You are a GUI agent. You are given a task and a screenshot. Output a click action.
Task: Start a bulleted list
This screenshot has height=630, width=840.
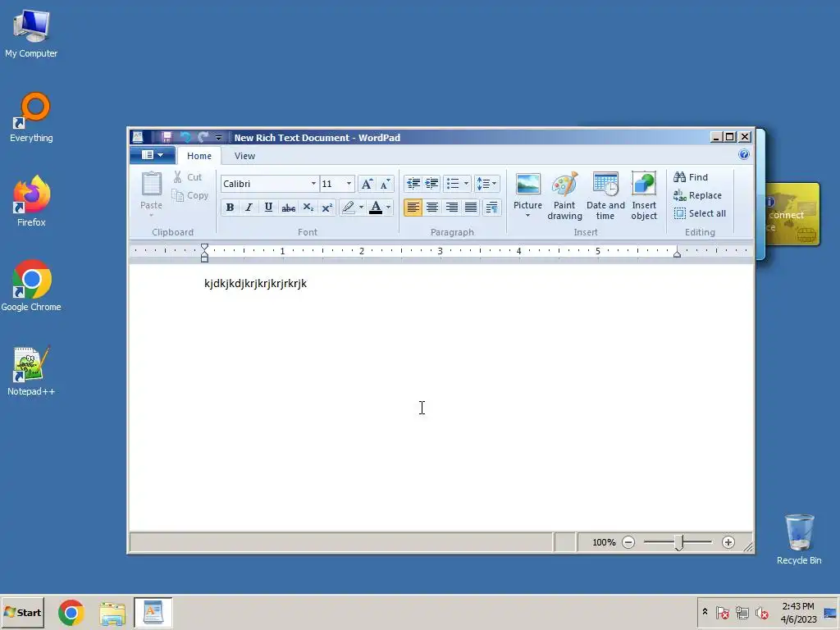click(453, 184)
